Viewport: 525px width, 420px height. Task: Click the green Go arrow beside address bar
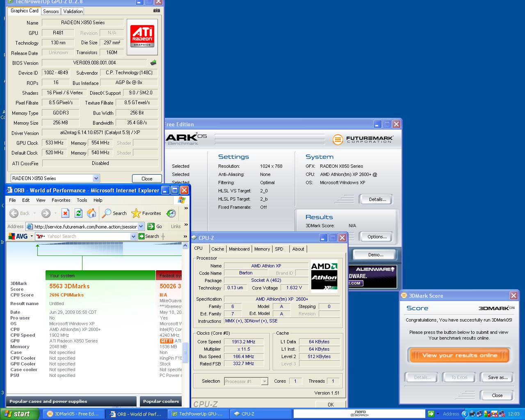pos(151,226)
